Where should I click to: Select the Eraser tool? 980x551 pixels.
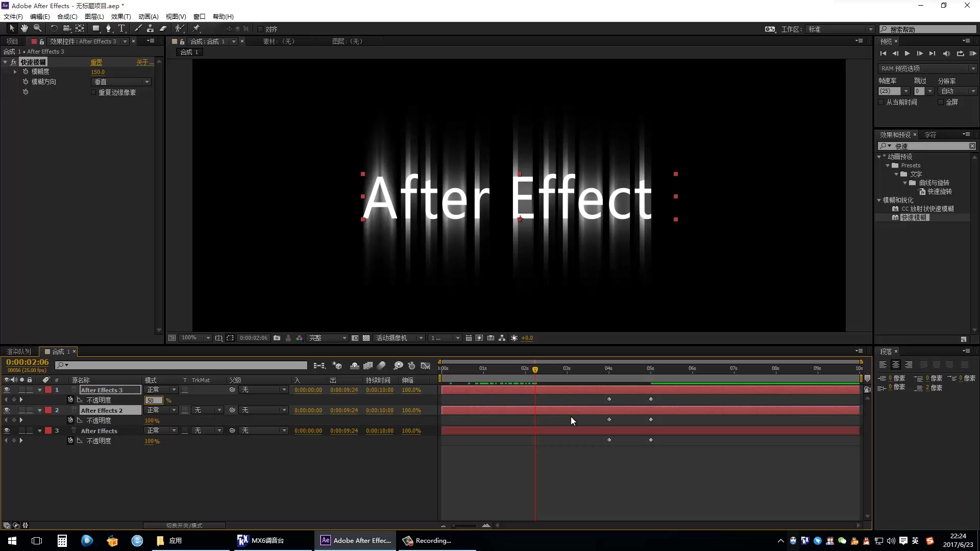point(163,29)
